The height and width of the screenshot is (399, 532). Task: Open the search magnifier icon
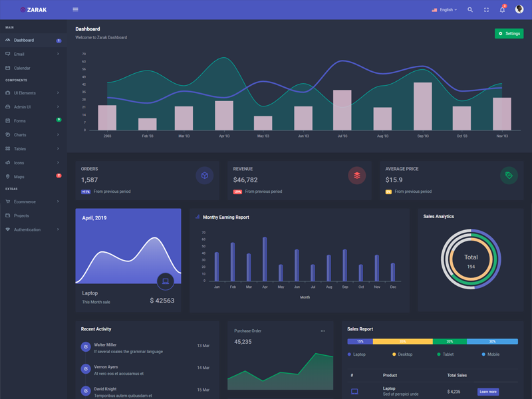click(470, 9)
